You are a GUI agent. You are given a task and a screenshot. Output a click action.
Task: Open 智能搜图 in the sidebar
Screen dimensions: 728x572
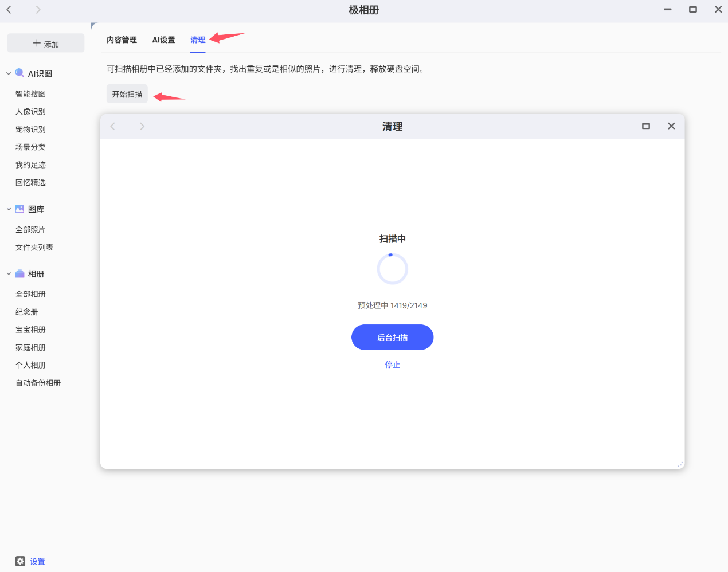(x=30, y=94)
